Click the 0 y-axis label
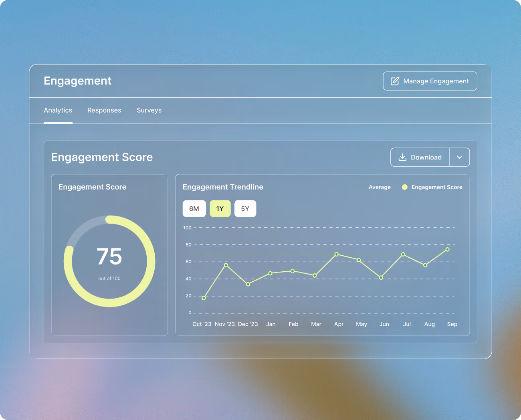The image size is (521, 420). [190, 313]
